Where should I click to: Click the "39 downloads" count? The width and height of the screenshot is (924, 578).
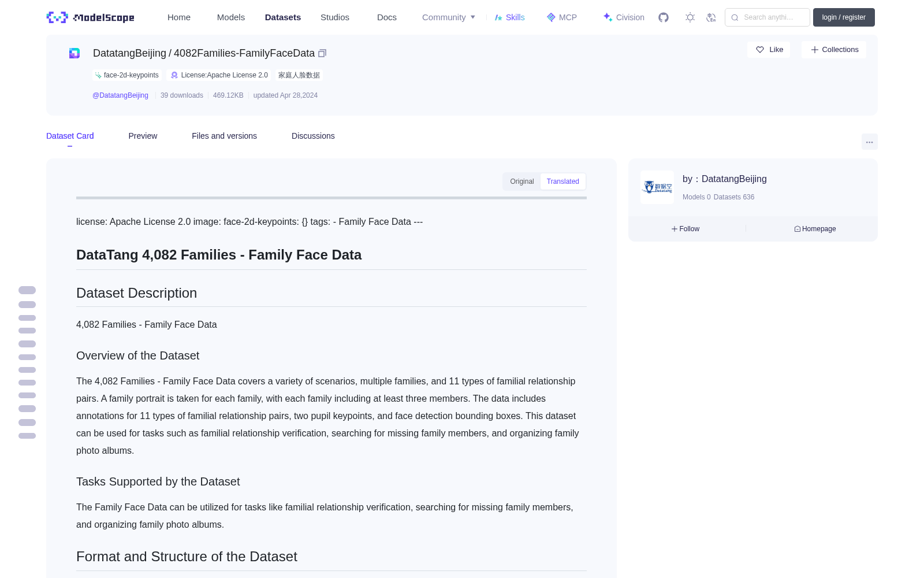click(x=182, y=95)
